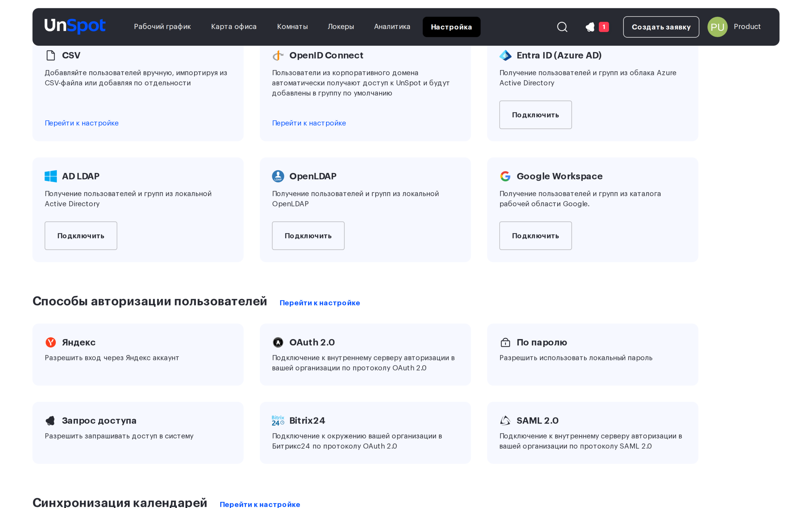The image size is (812, 508).
Task: Click the Google Workspace title
Action: click(559, 176)
